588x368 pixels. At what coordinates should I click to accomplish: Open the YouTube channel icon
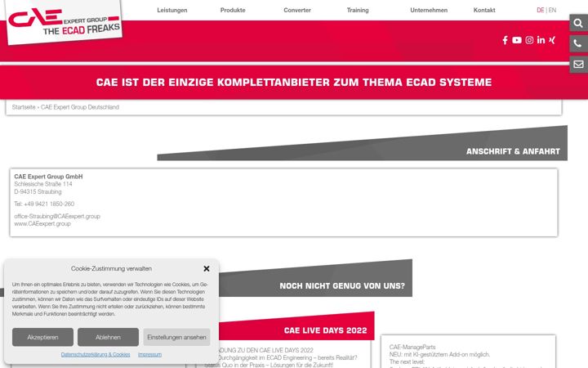click(517, 40)
